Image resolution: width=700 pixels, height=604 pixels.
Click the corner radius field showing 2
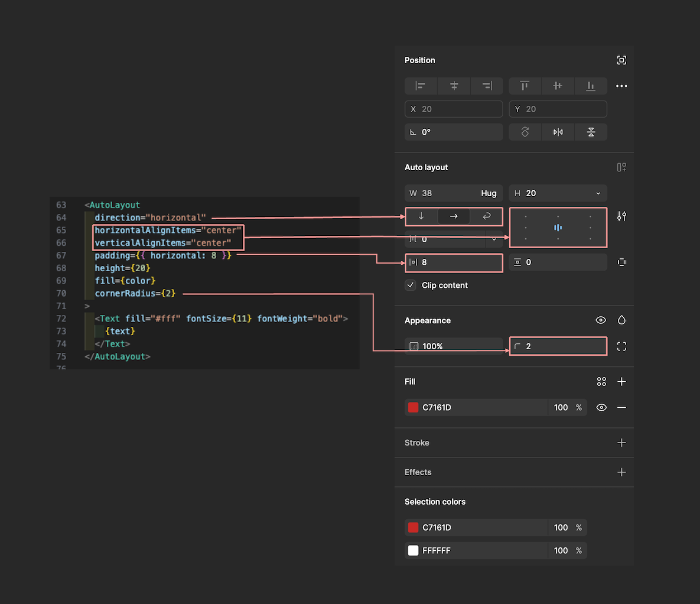click(558, 346)
